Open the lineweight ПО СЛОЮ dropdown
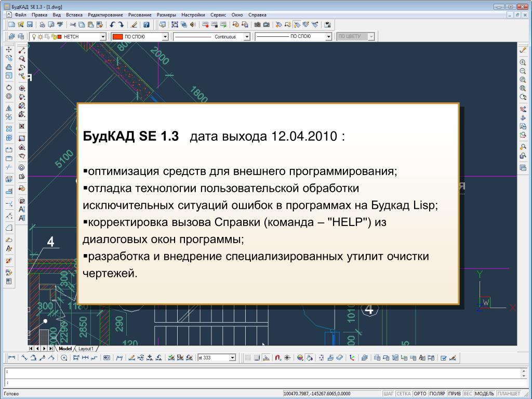The image size is (532, 399). pos(328,36)
